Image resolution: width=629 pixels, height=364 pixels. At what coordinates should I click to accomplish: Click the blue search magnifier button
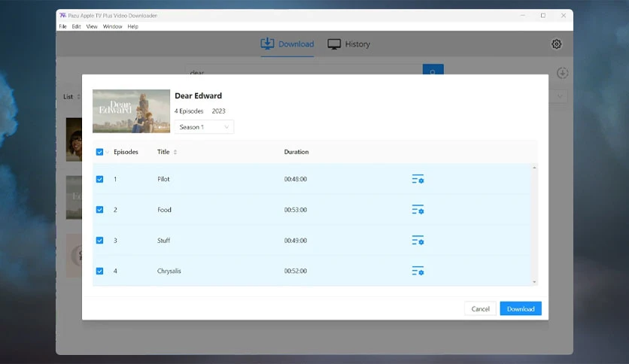click(x=433, y=72)
